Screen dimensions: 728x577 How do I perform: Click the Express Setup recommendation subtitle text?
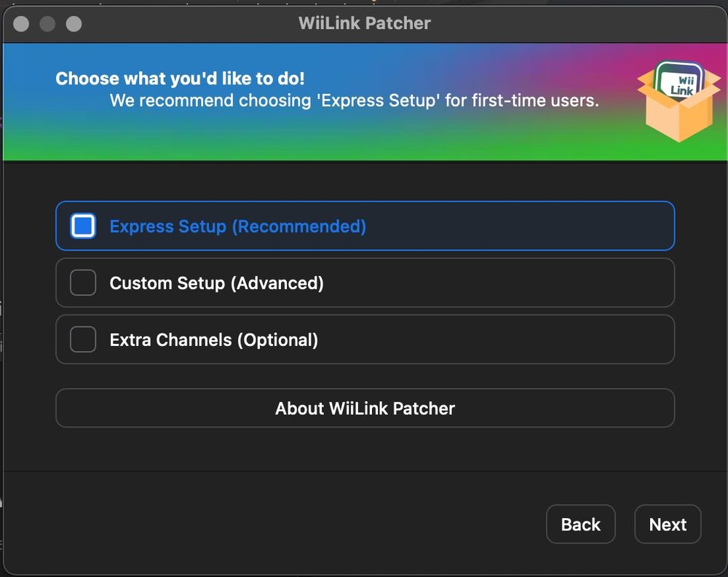tap(355, 101)
